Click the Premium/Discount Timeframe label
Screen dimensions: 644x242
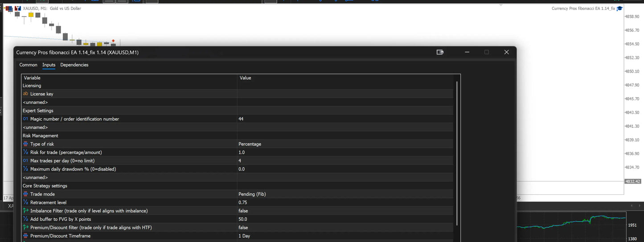[x=60, y=236]
